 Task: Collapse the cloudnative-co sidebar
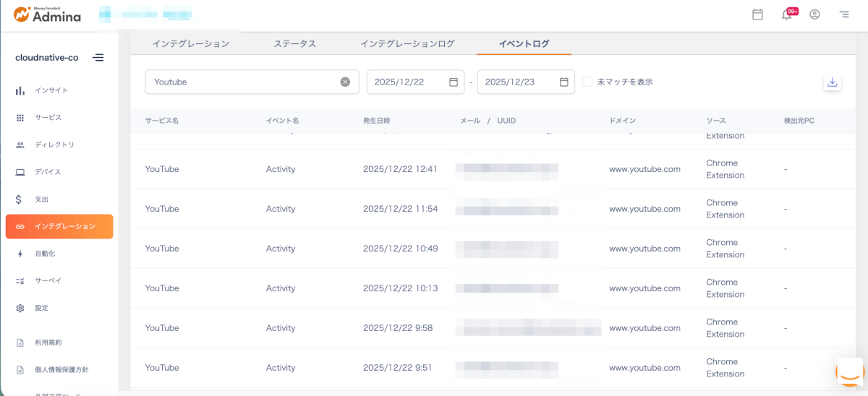click(98, 58)
